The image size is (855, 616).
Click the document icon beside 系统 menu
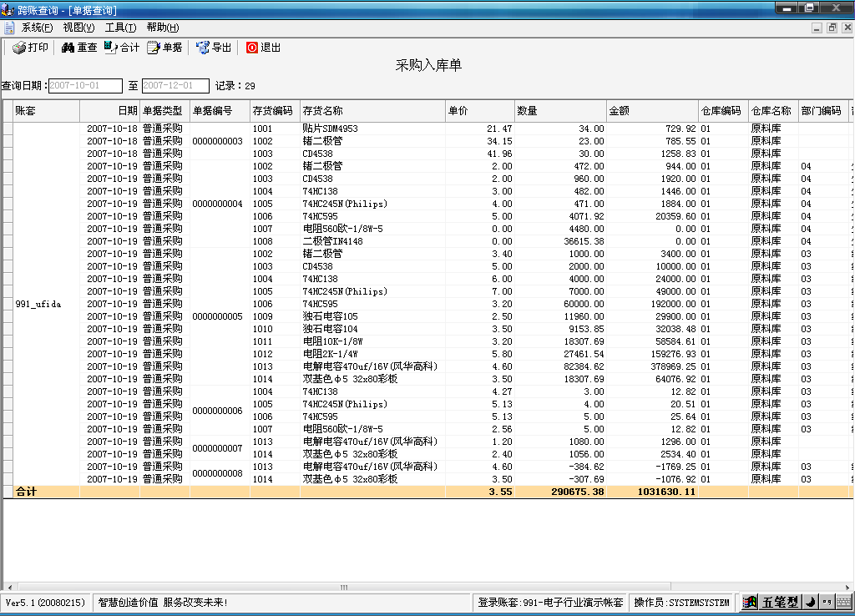pyautogui.click(x=9, y=28)
